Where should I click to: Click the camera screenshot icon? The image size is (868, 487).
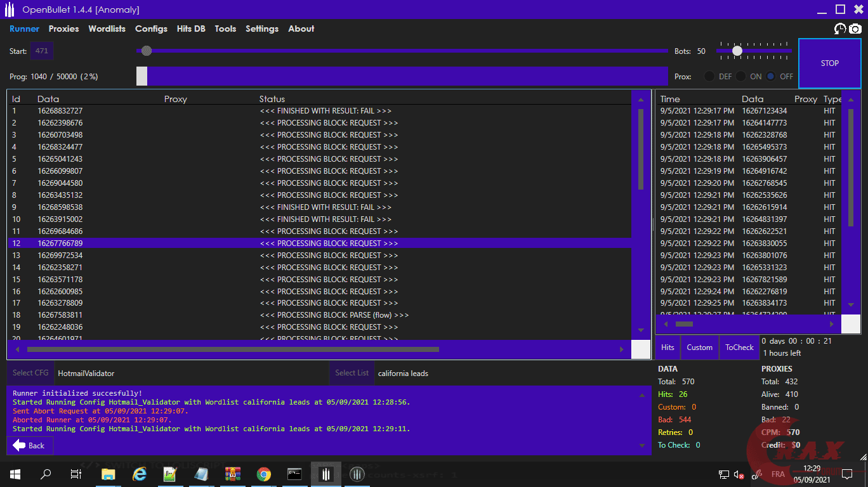tap(855, 29)
